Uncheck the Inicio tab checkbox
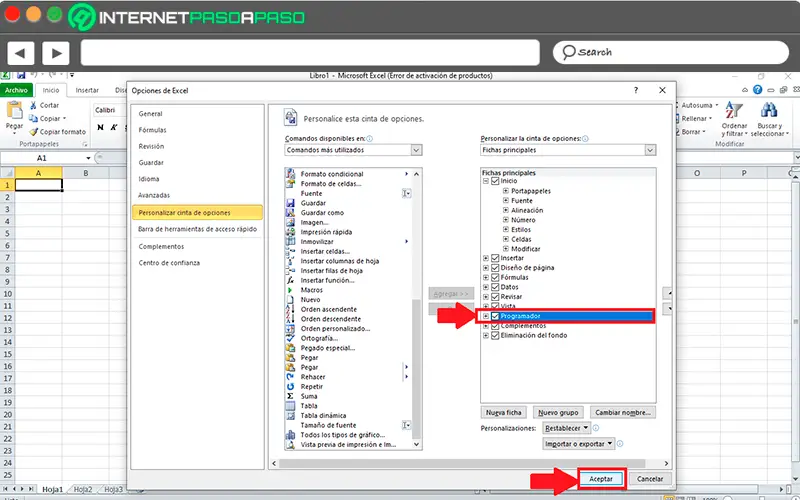Image resolution: width=800 pixels, height=500 pixels. click(x=495, y=181)
